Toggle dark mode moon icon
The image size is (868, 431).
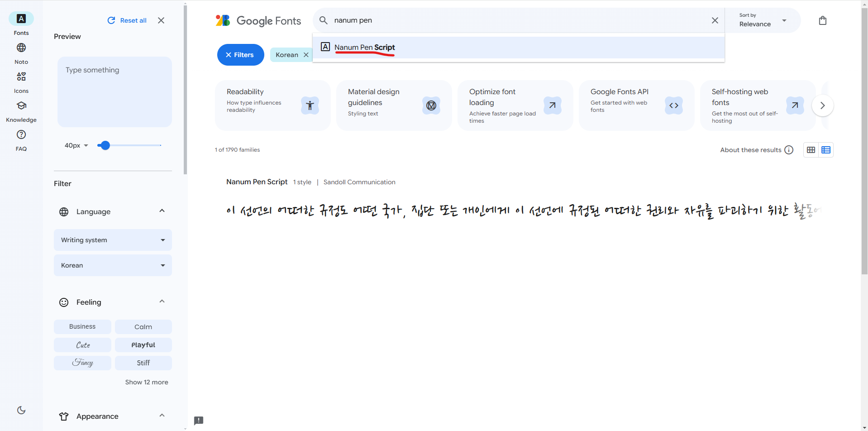pos(21,410)
